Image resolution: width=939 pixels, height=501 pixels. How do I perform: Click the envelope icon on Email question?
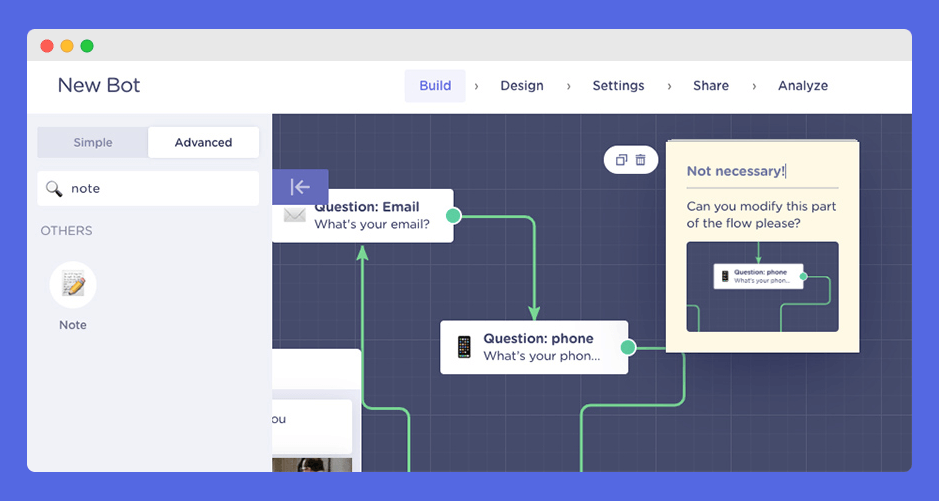click(x=295, y=215)
